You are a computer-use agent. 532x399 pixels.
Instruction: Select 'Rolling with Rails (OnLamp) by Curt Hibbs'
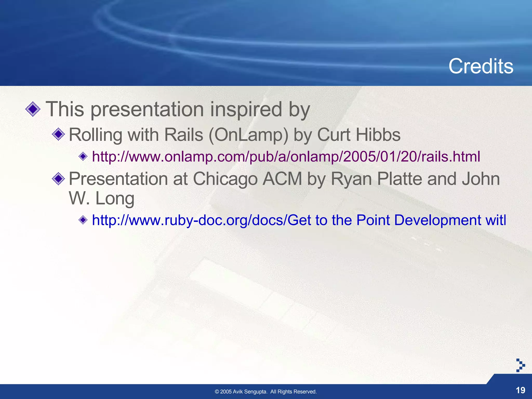click(x=235, y=135)
